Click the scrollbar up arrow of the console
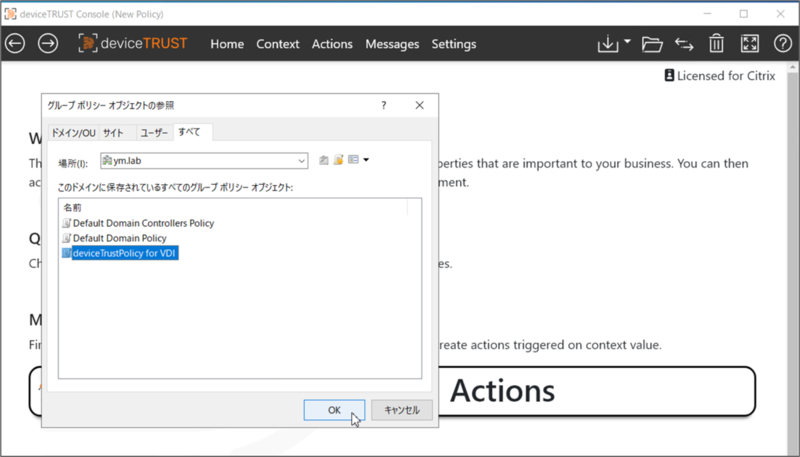 [x=794, y=67]
